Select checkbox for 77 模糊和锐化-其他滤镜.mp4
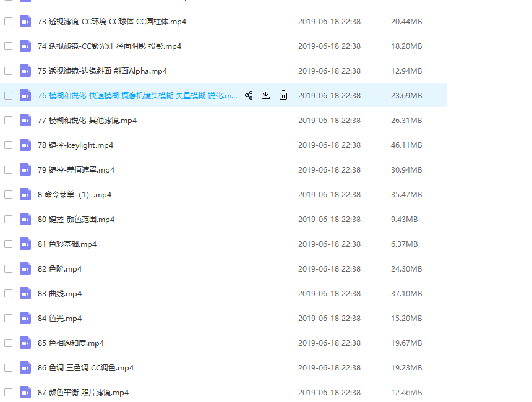Image resolution: width=532 pixels, height=402 pixels. coord(8,120)
